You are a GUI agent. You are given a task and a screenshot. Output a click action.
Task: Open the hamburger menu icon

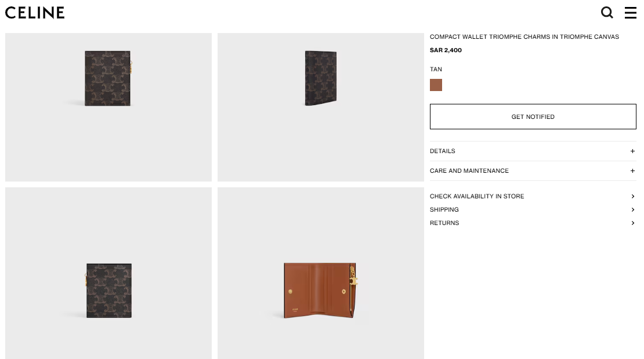click(631, 13)
